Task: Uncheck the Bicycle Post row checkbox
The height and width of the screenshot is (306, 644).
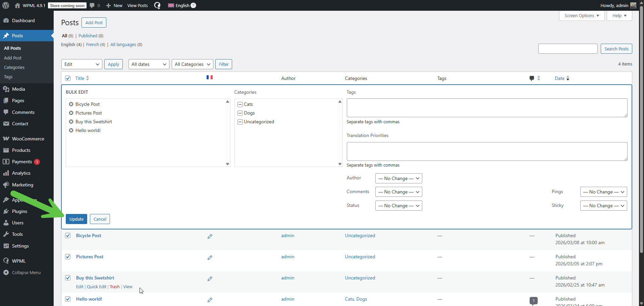Action: click(x=68, y=235)
